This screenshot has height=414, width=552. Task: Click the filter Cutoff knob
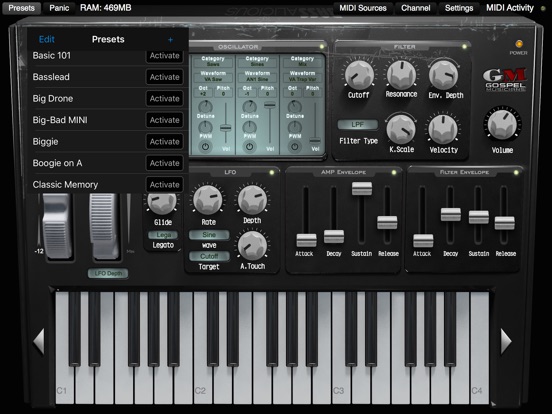pos(359,75)
